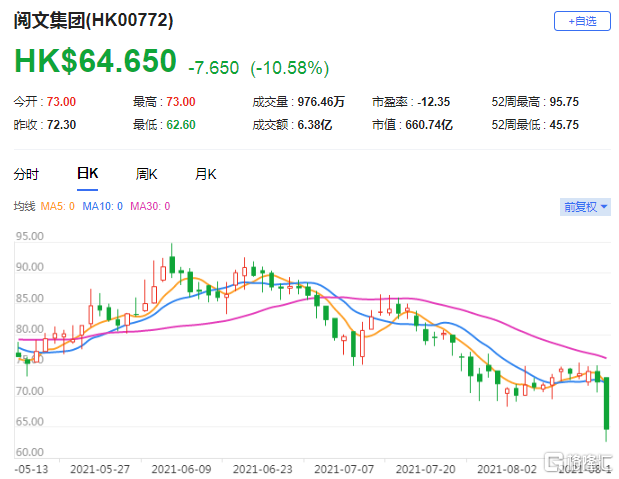Click MA30 moving average label
Screen dimensions: 619x479
pos(150,206)
